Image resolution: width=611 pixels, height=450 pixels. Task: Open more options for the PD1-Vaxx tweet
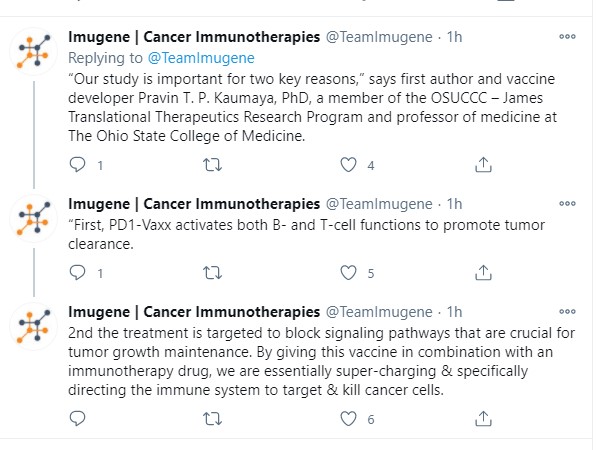[x=567, y=203]
